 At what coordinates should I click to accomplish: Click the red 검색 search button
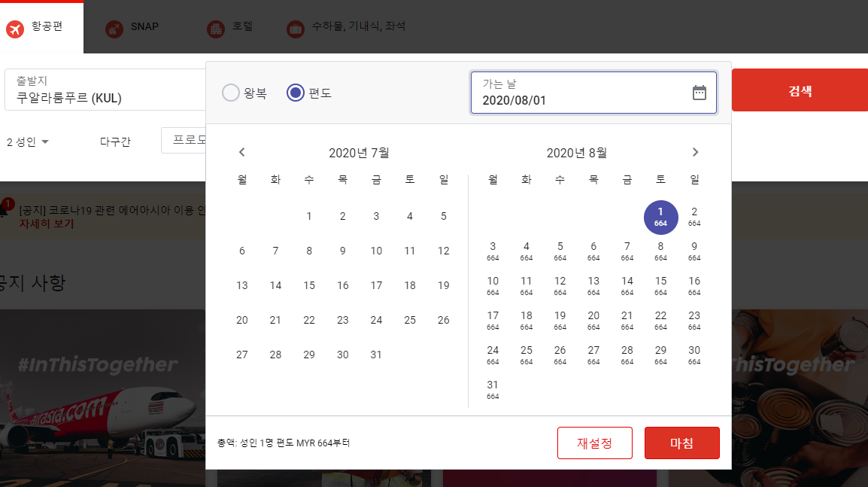[x=800, y=90]
